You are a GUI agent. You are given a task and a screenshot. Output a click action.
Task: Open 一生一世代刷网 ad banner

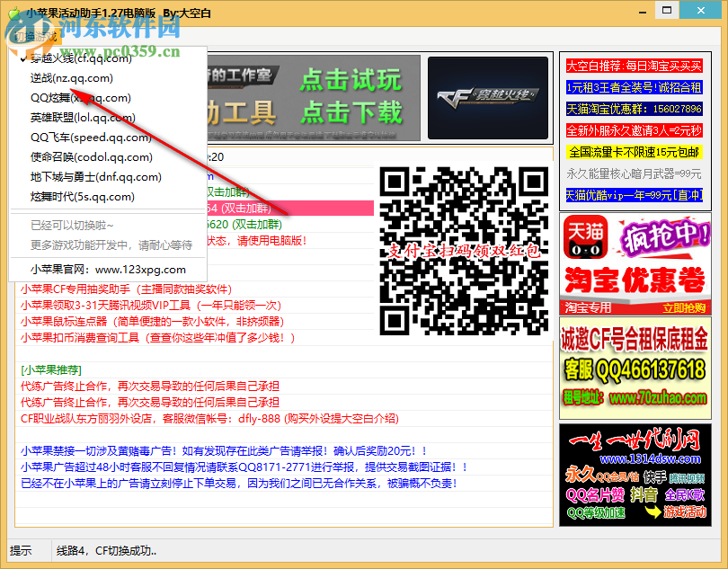pos(635,475)
